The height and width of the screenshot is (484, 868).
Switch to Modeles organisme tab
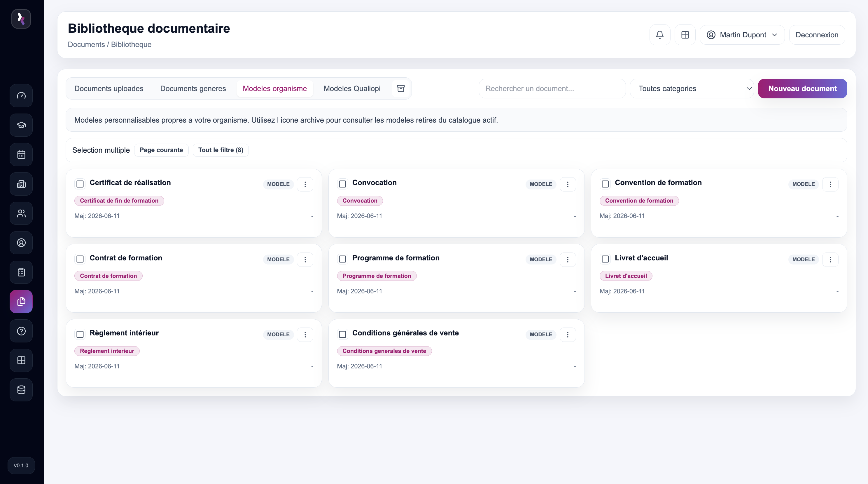tap(275, 88)
